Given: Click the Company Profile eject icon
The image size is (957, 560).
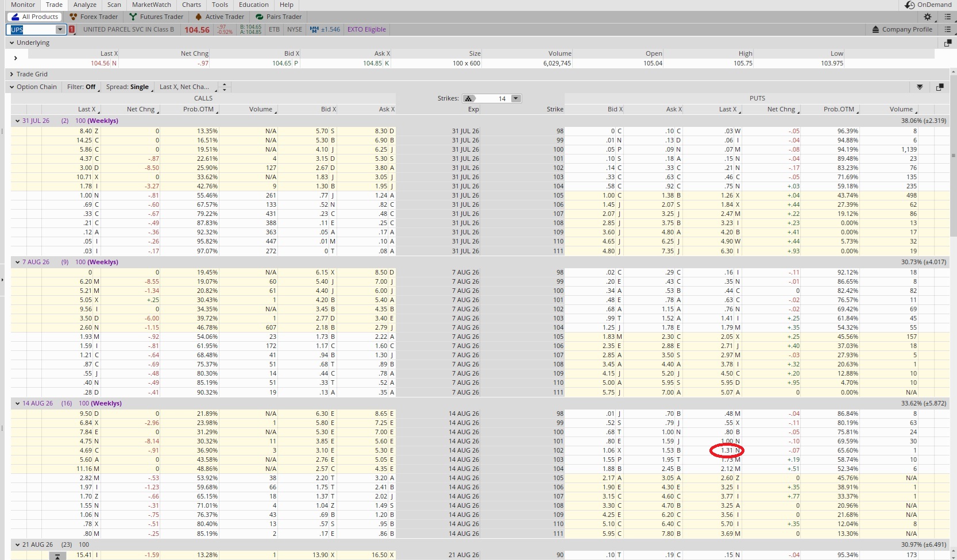Looking at the screenshot, I should pyautogui.click(x=875, y=29).
